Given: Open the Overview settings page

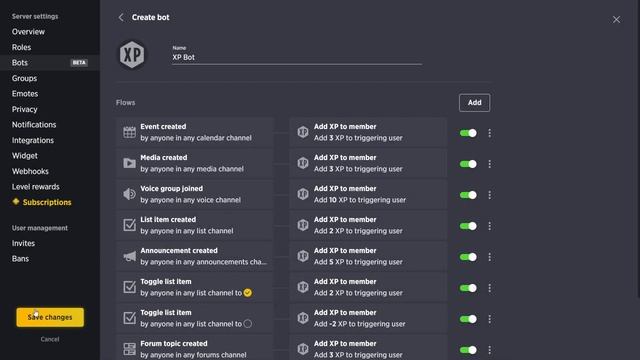Looking at the screenshot, I should coord(28,31).
